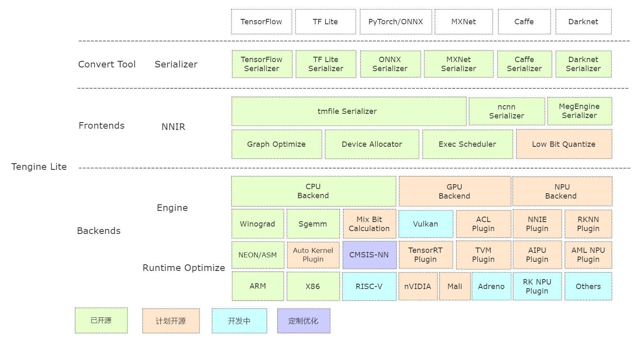Click the MegEngine Serializer box
Viewport: 644px width, 340px height.
(x=579, y=111)
